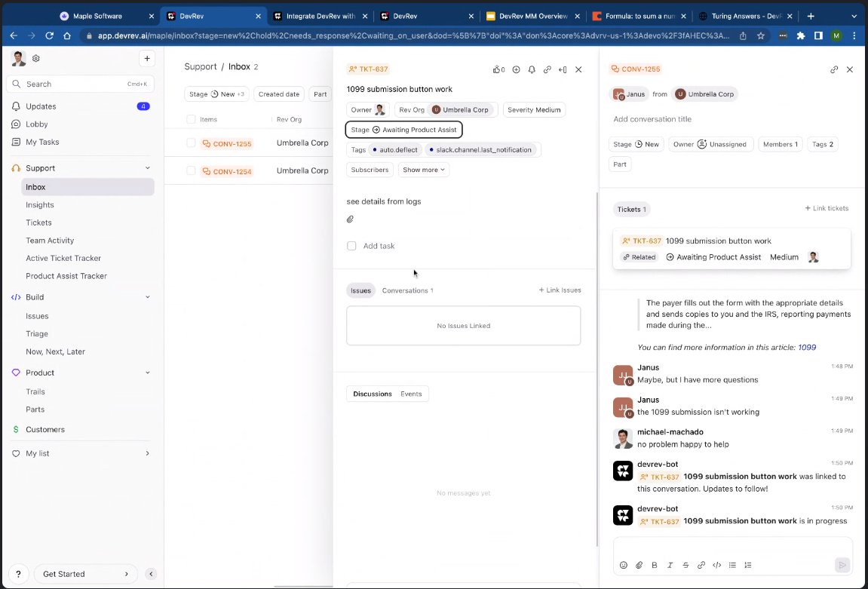The image size is (868, 589).
Task: Insert link in message composer
Action: tap(701, 565)
